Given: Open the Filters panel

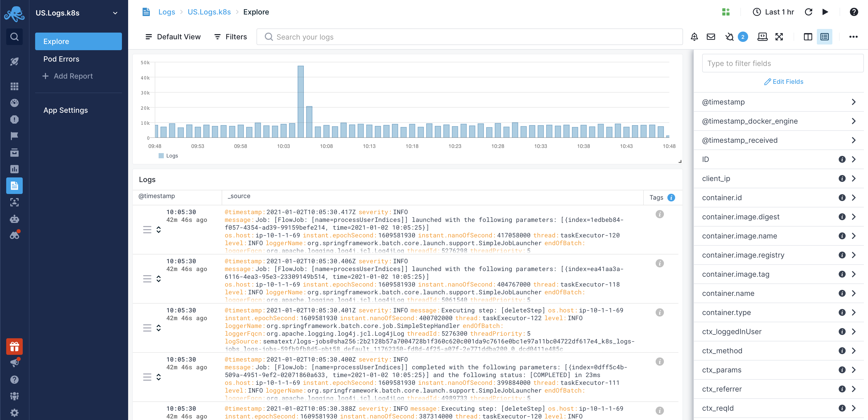Looking at the screenshot, I should pos(231,37).
